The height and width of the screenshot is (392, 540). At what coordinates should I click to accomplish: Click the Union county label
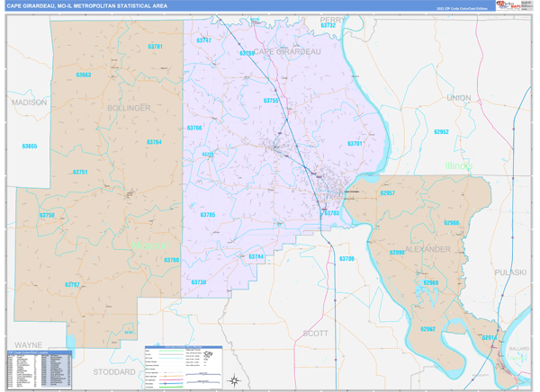459,98
